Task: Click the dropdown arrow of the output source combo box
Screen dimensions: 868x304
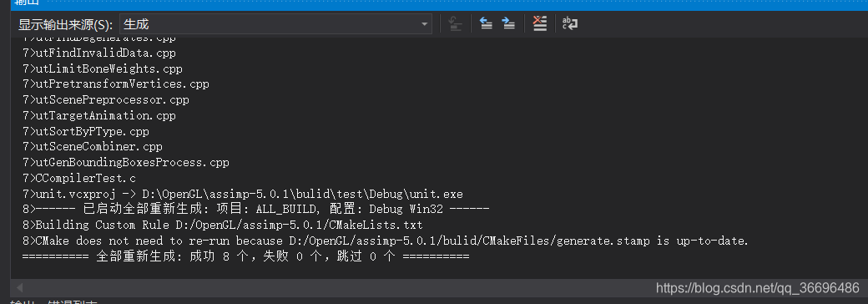Action: click(x=425, y=24)
